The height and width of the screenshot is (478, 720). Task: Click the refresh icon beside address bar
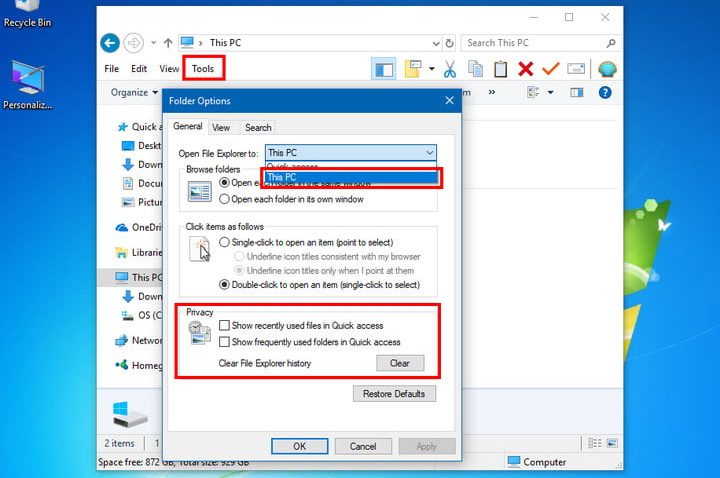(x=448, y=43)
